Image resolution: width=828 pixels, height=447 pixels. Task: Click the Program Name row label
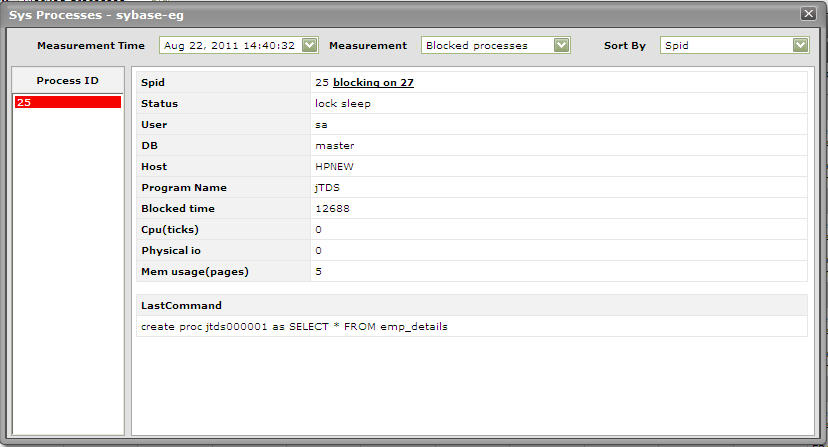coord(184,188)
